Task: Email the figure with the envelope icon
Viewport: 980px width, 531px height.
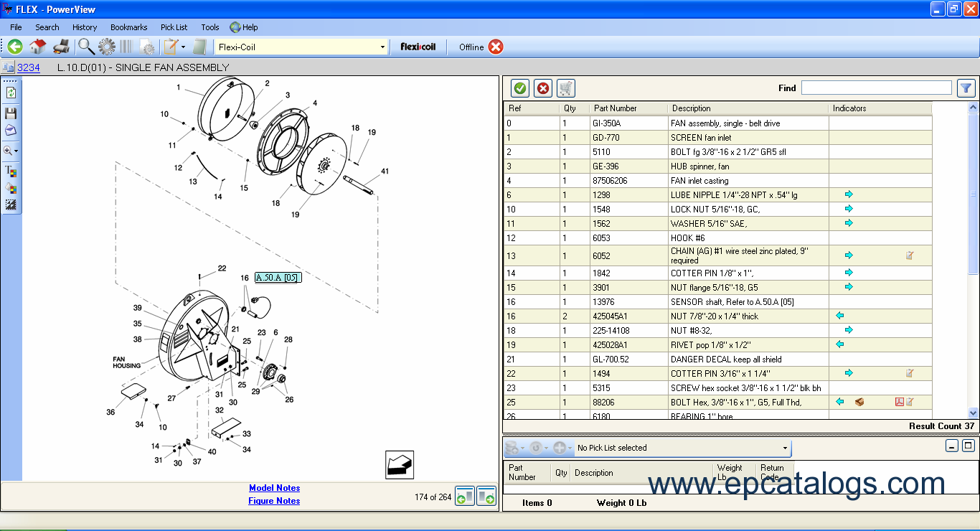Action: 11,131
